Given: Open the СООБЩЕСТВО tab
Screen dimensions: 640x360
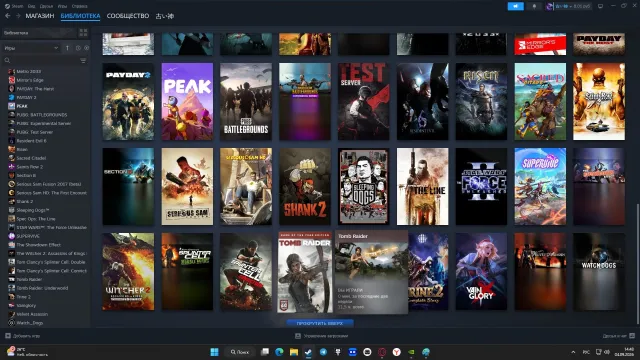Looking at the screenshot, I should point(128,16).
